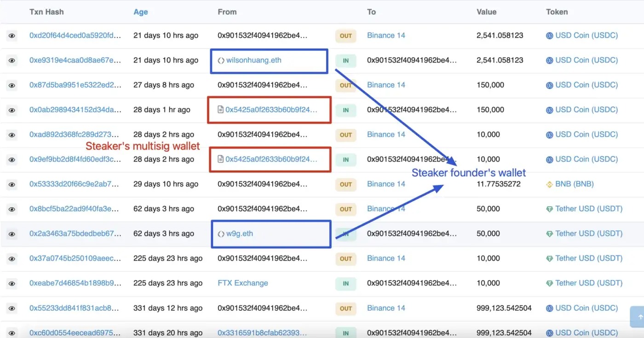
Task: Click the eye icon for 0xd20f64d4ced0a5920fd transaction
Action: (12, 35)
